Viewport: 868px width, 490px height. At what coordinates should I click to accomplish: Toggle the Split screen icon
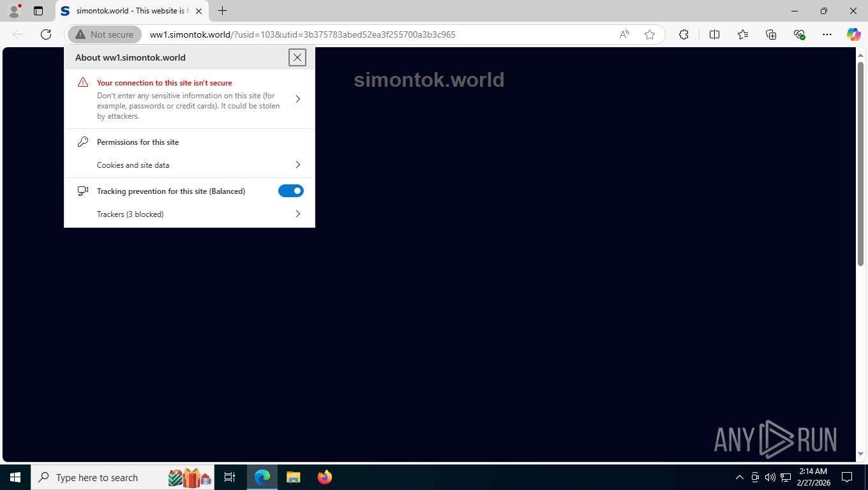tap(715, 34)
